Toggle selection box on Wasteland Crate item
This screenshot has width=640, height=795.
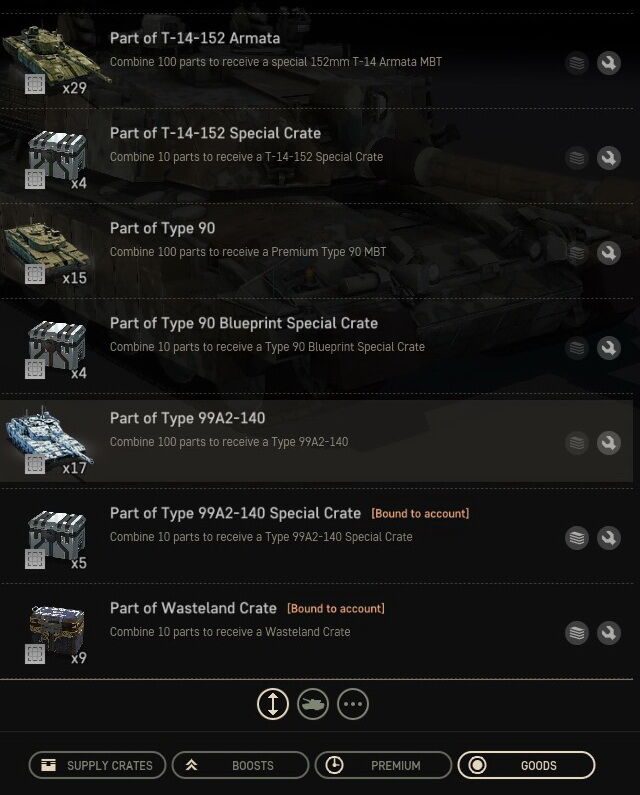point(35,654)
